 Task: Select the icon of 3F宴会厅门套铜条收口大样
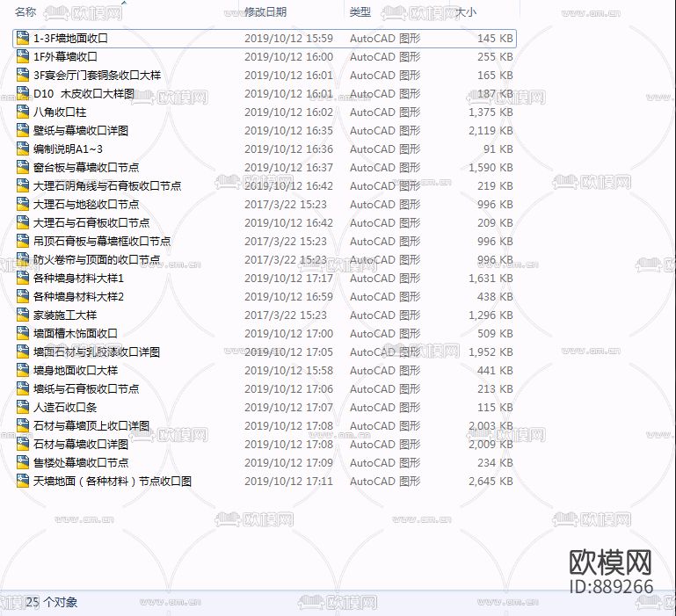click(23, 76)
